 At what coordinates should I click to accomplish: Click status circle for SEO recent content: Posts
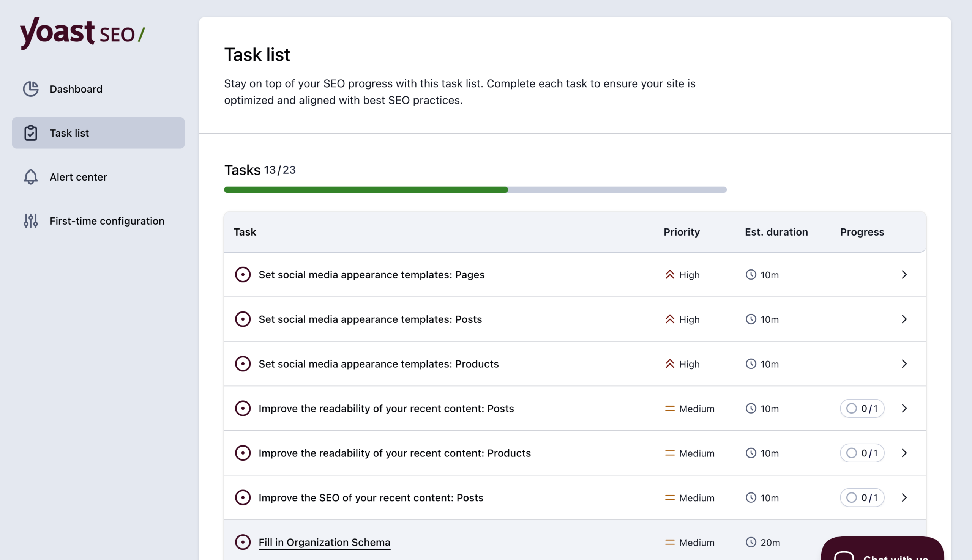[x=243, y=498]
